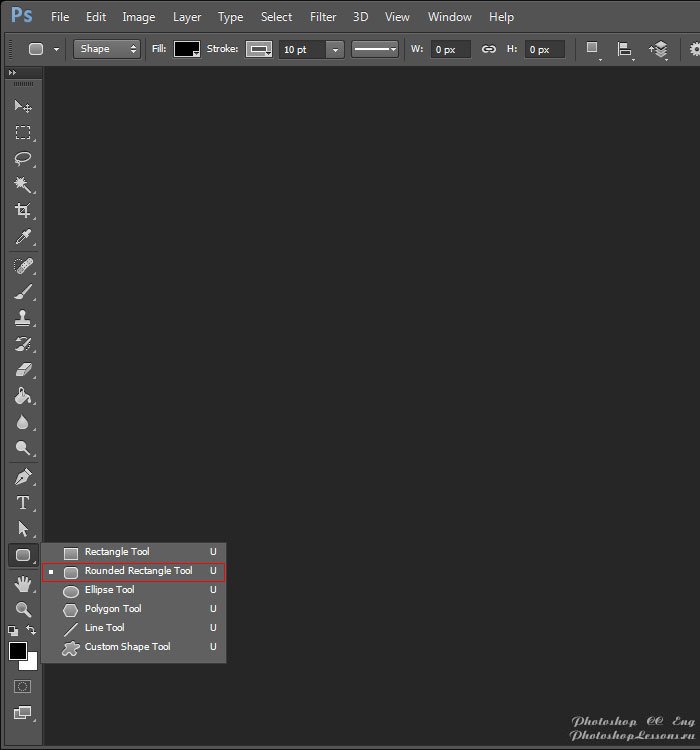
Task: Click the Fill color swatch
Action: 187,49
